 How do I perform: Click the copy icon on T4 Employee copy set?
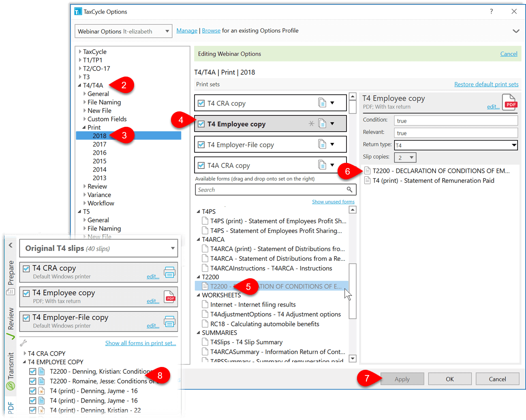point(322,124)
